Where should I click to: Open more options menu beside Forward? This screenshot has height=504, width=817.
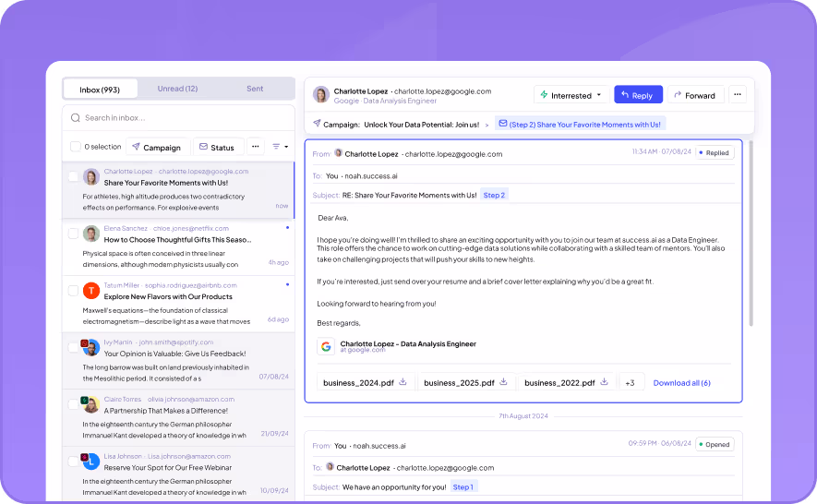coord(738,94)
